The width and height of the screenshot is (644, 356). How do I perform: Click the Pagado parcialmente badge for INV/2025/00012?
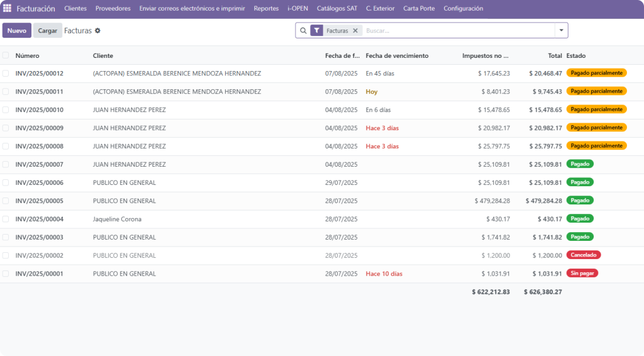click(x=596, y=73)
